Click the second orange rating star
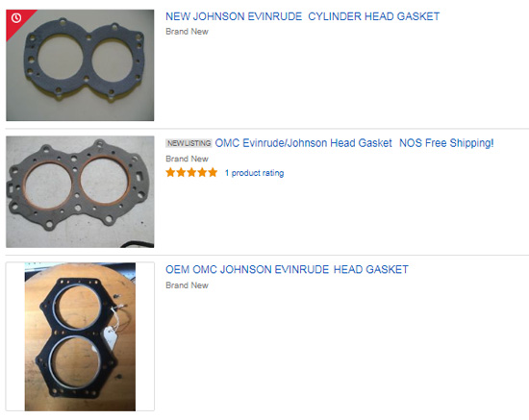Viewport: 529px width, 420px height. click(181, 173)
